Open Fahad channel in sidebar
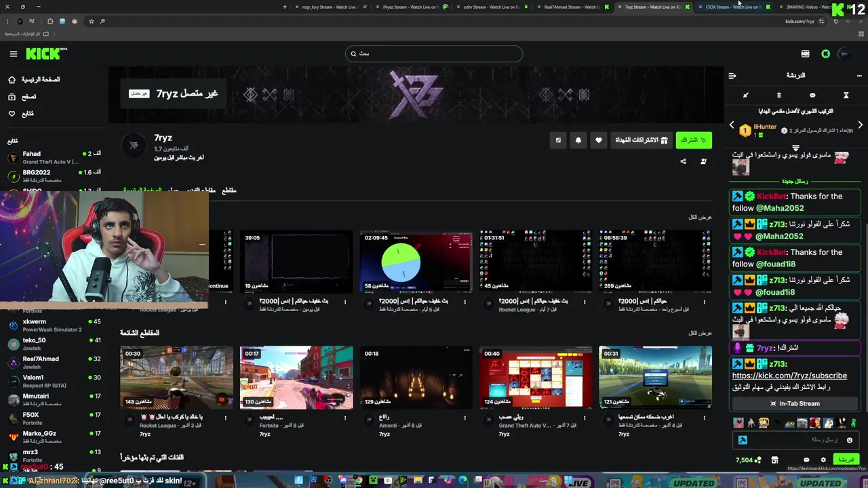 (x=54, y=157)
